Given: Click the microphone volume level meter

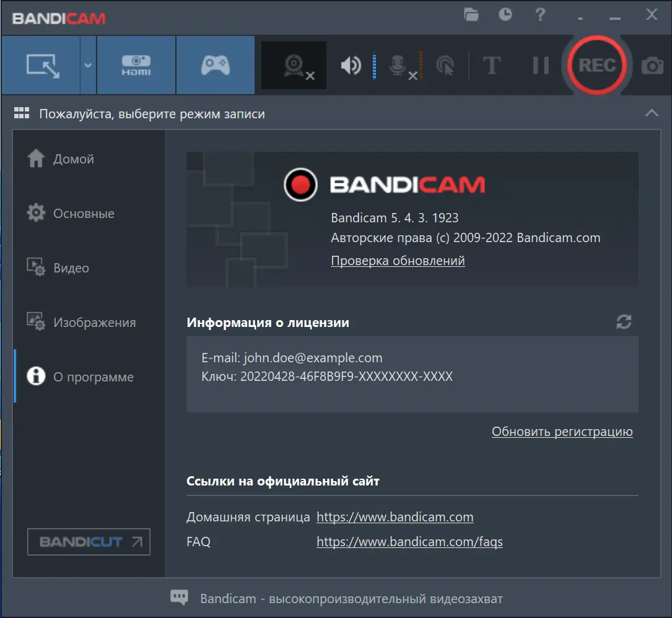Looking at the screenshot, I should [421, 66].
